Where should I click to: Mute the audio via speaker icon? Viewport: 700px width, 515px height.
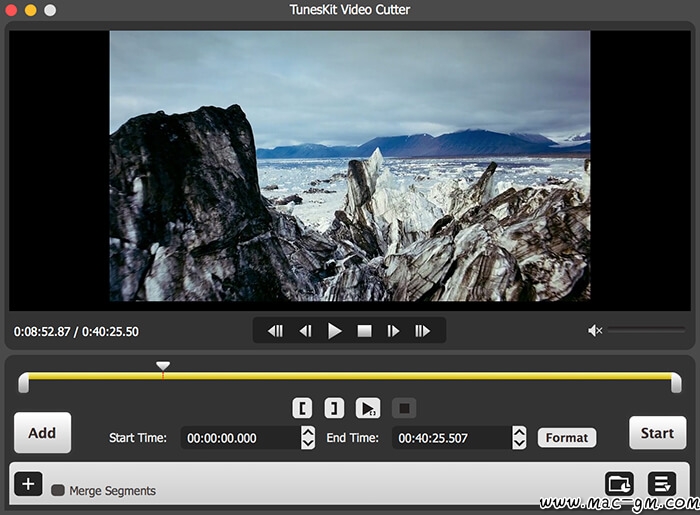pyautogui.click(x=595, y=331)
